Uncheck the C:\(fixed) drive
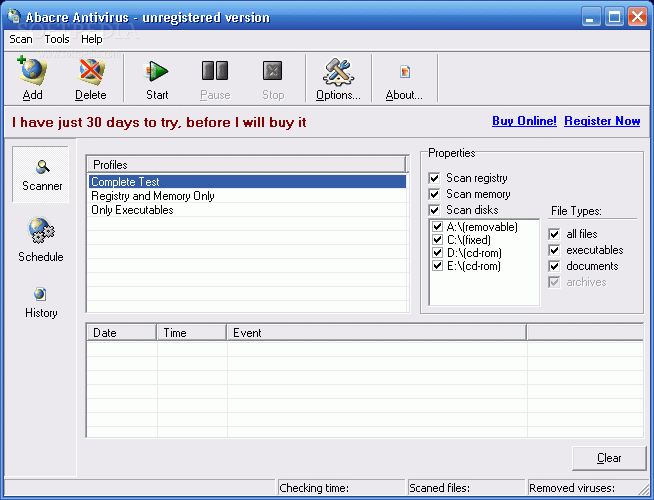 (437, 240)
